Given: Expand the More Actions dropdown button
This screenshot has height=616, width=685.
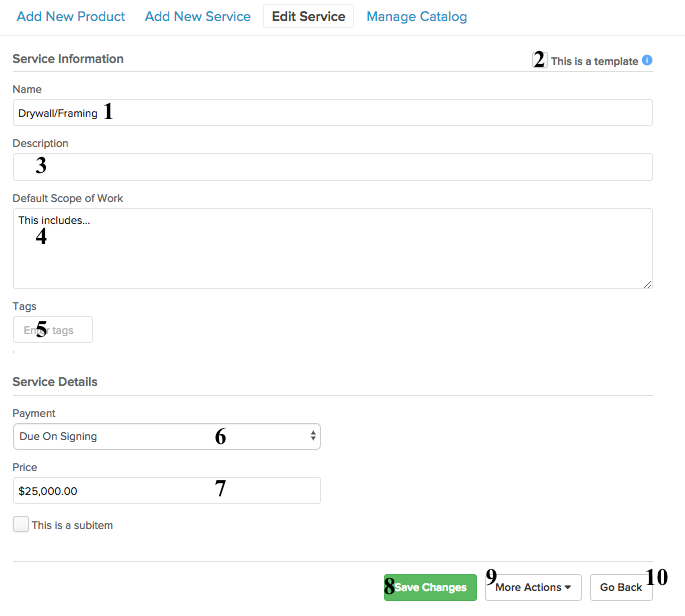Looking at the screenshot, I should point(533,588).
